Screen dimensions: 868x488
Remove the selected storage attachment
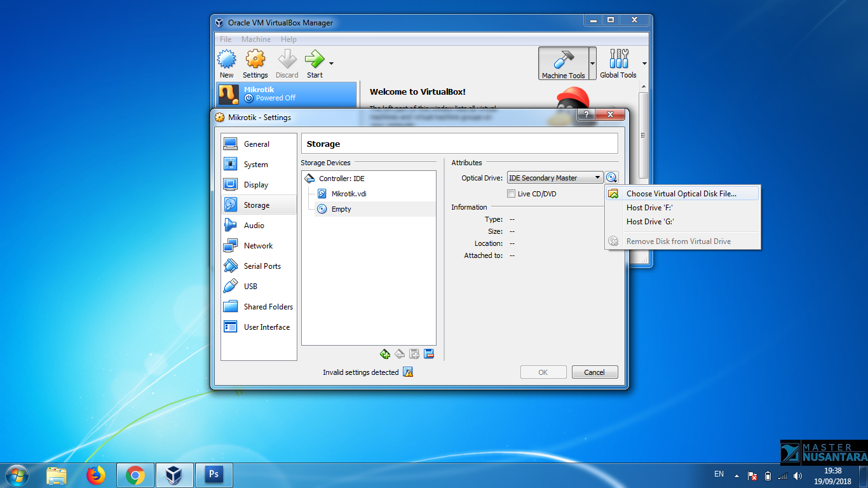pyautogui.click(x=429, y=354)
